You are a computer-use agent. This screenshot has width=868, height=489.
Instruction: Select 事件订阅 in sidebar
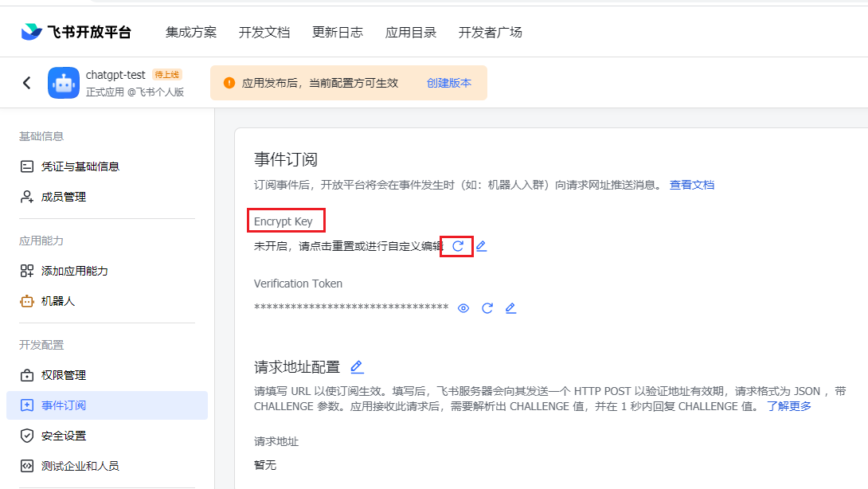107,405
